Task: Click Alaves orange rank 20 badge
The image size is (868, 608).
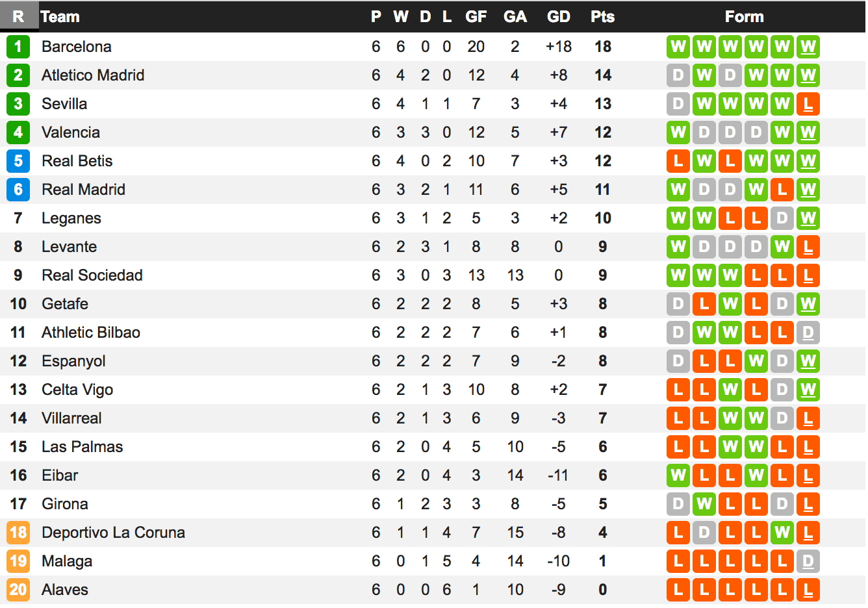Action: pos(18,590)
